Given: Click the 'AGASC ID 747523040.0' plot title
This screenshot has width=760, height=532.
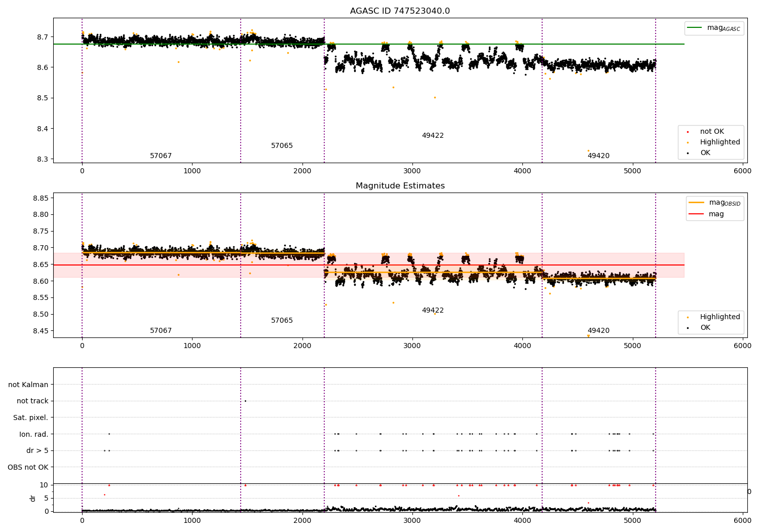Looking at the screenshot, I should click(x=400, y=11).
